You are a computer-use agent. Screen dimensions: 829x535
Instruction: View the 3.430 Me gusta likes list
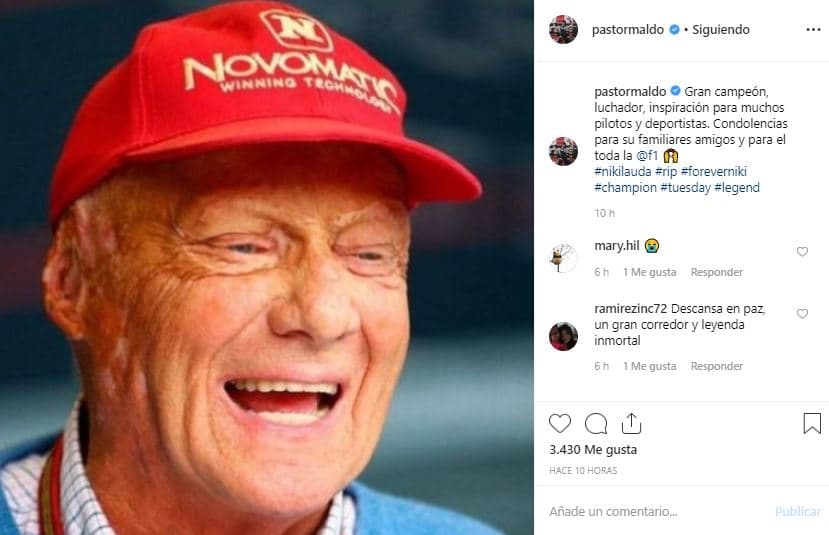coord(593,450)
